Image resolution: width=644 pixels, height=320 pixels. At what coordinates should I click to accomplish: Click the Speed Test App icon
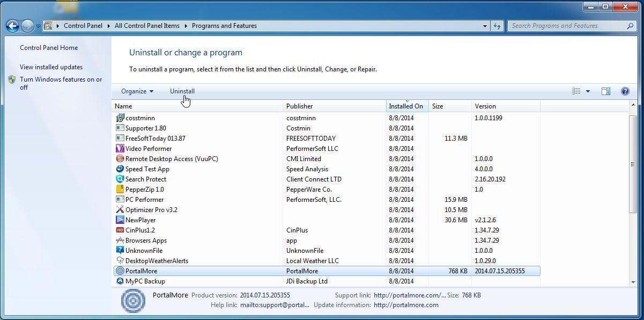click(120, 169)
